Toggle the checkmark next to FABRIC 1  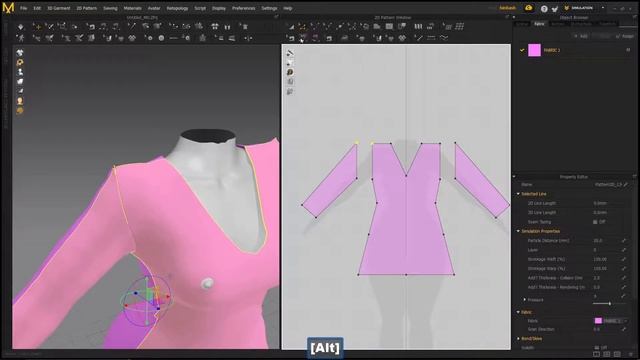pyautogui.click(x=522, y=50)
